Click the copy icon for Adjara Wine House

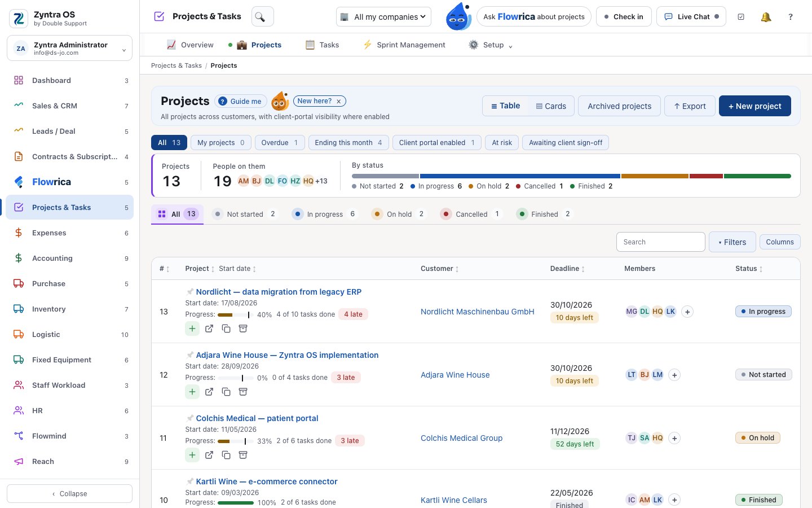226,392
